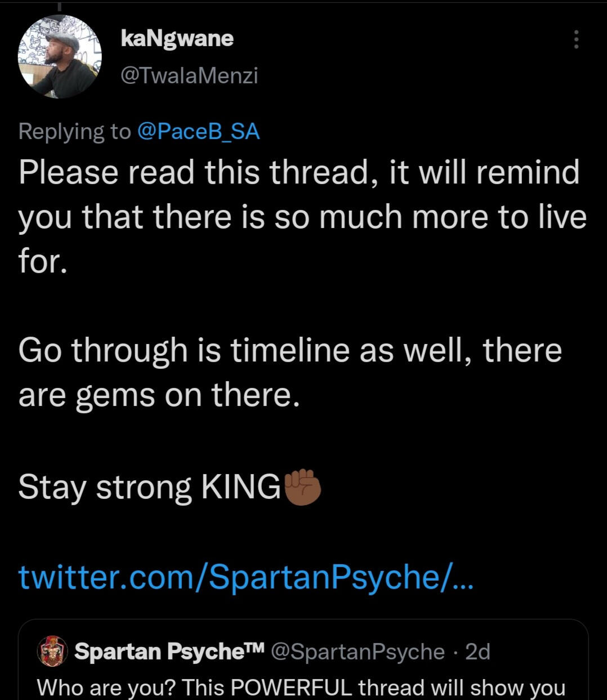607x700 pixels.
Task: Click the kaNgwane display name
Action: tap(177, 38)
